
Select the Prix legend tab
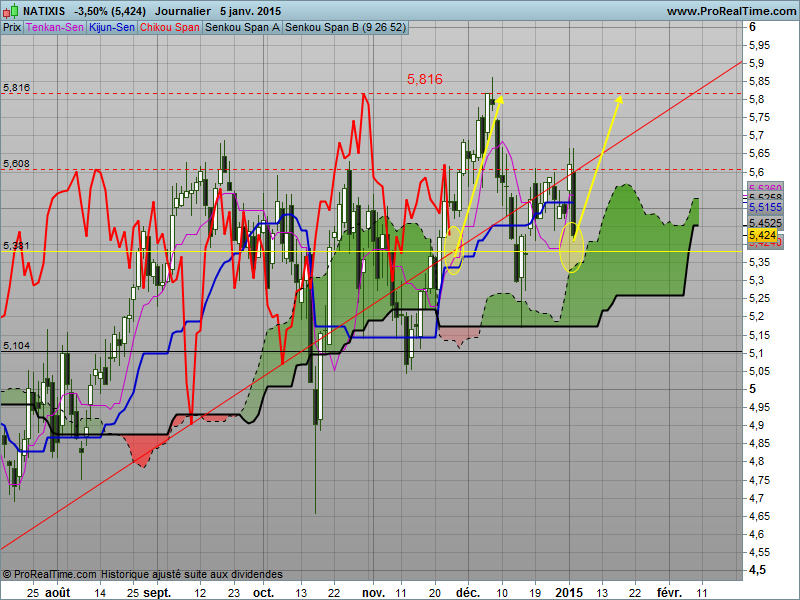point(12,28)
